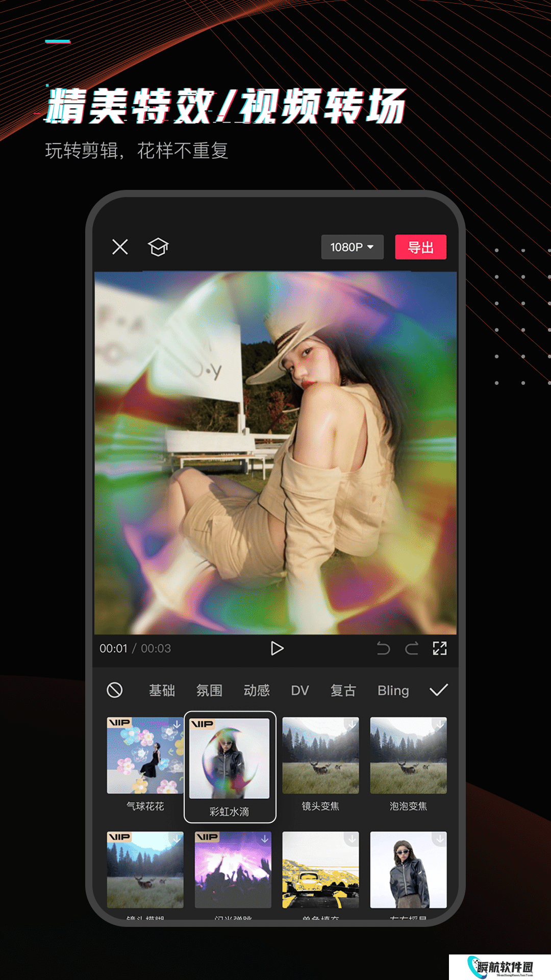The width and height of the screenshot is (551, 980).
Task: Tap the red 导出 export button
Action: pyautogui.click(x=420, y=247)
